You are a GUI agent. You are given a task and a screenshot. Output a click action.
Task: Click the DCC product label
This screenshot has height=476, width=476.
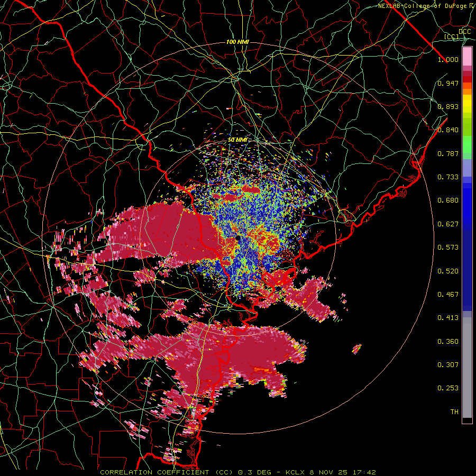464,31
